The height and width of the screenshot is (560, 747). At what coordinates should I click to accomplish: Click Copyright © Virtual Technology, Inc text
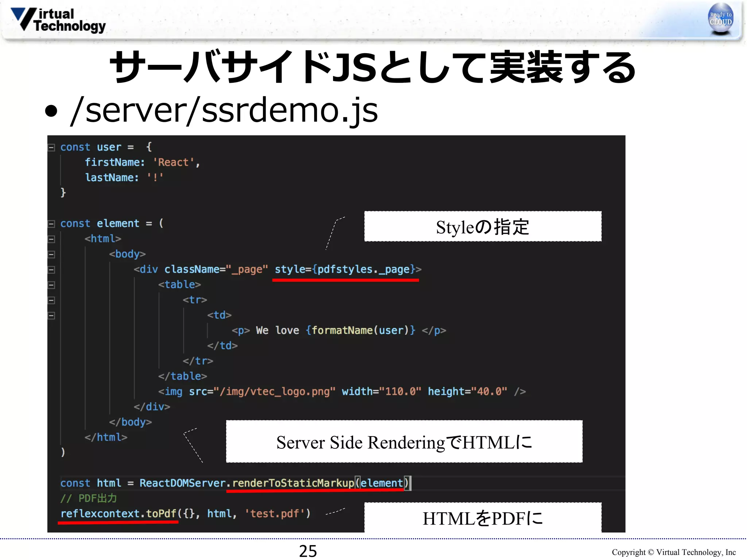[x=674, y=552]
